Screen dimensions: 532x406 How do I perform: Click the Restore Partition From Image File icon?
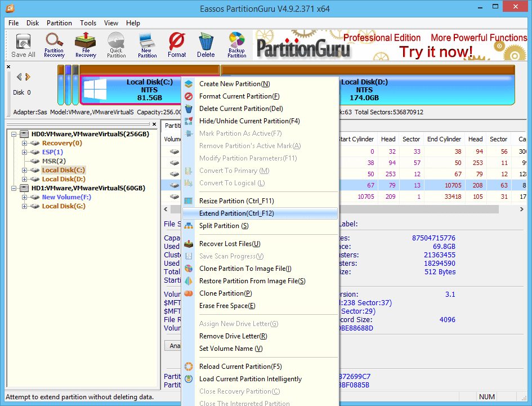[189, 281]
